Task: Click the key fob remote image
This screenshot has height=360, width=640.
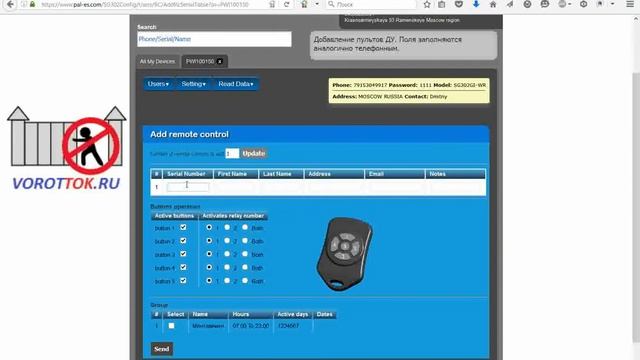Action: 344,254
